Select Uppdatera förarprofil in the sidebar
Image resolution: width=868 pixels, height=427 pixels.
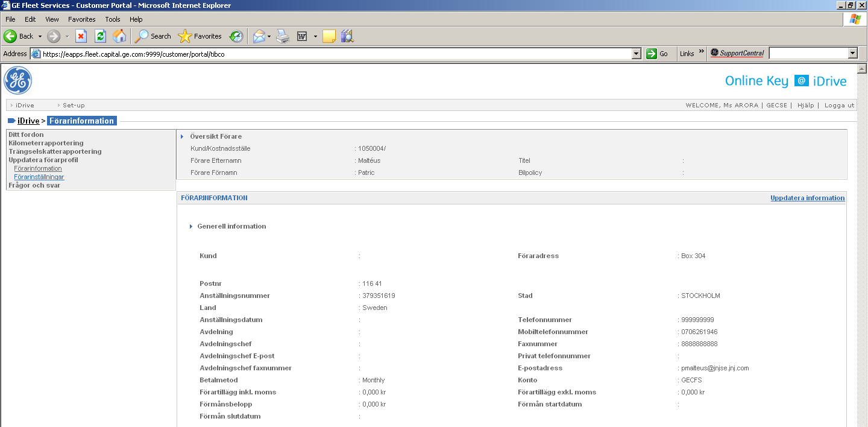pos(43,160)
